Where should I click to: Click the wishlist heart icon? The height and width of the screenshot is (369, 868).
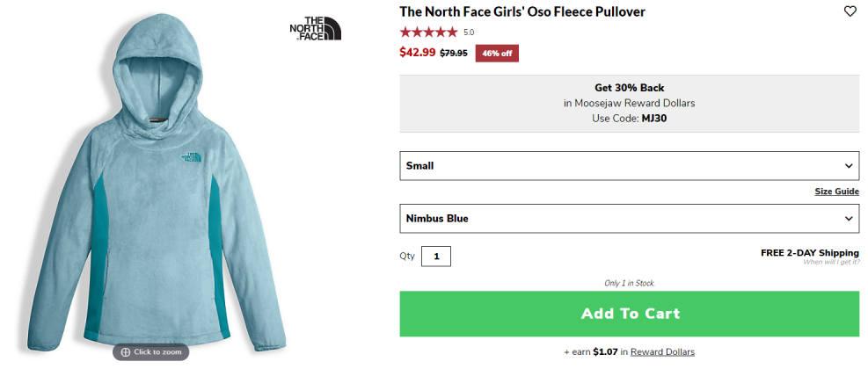click(x=850, y=11)
